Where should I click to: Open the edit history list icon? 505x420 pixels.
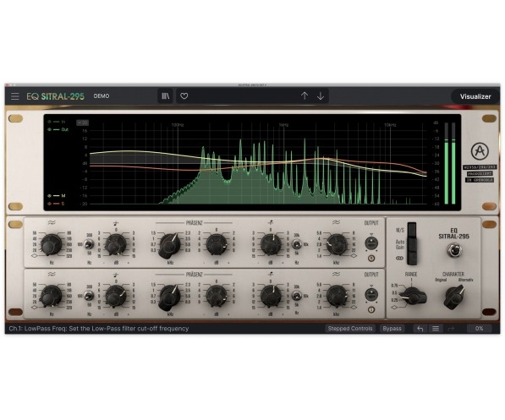pos(436,329)
